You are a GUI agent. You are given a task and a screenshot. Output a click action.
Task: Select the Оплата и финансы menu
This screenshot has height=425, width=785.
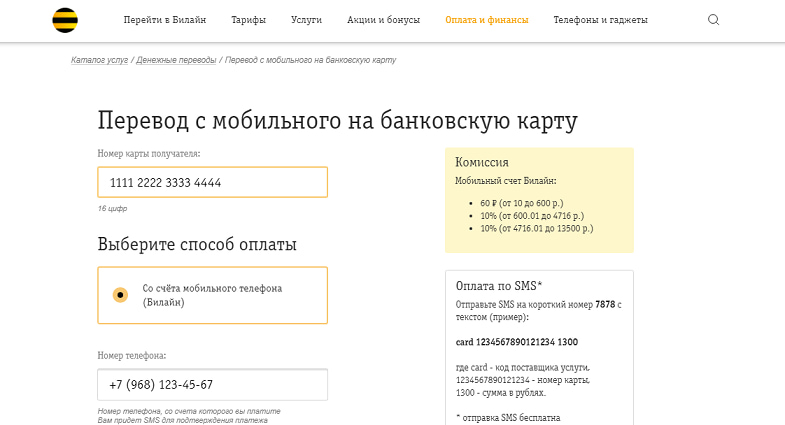click(487, 20)
